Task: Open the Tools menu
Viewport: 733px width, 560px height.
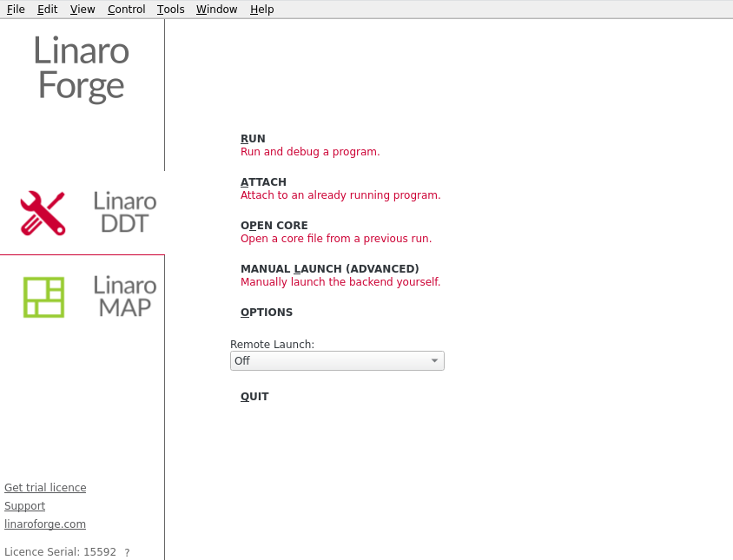Action: tap(170, 10)
